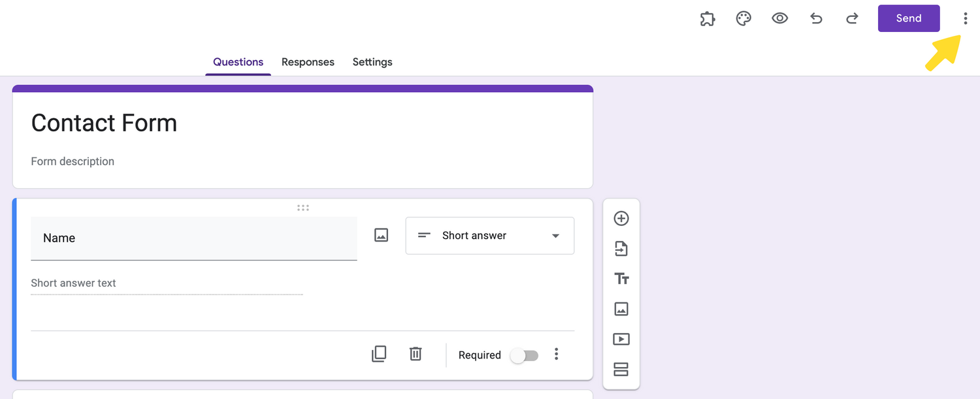Duplicate the Name question

tap(379, 354)
